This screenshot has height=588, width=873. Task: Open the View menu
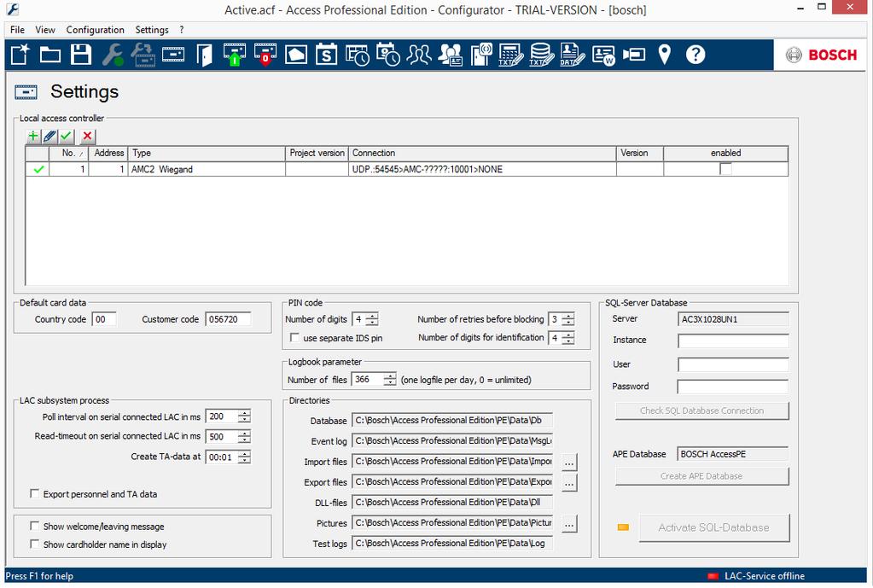point(45,30)
